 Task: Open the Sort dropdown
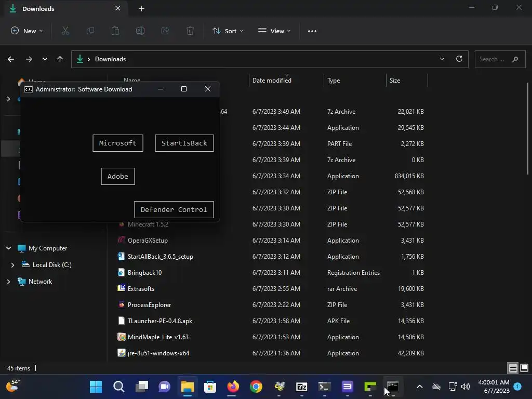pos(228,31)
